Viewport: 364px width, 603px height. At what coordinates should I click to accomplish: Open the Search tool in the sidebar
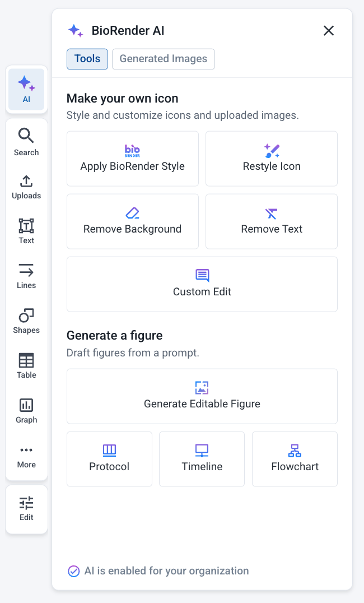26,142
